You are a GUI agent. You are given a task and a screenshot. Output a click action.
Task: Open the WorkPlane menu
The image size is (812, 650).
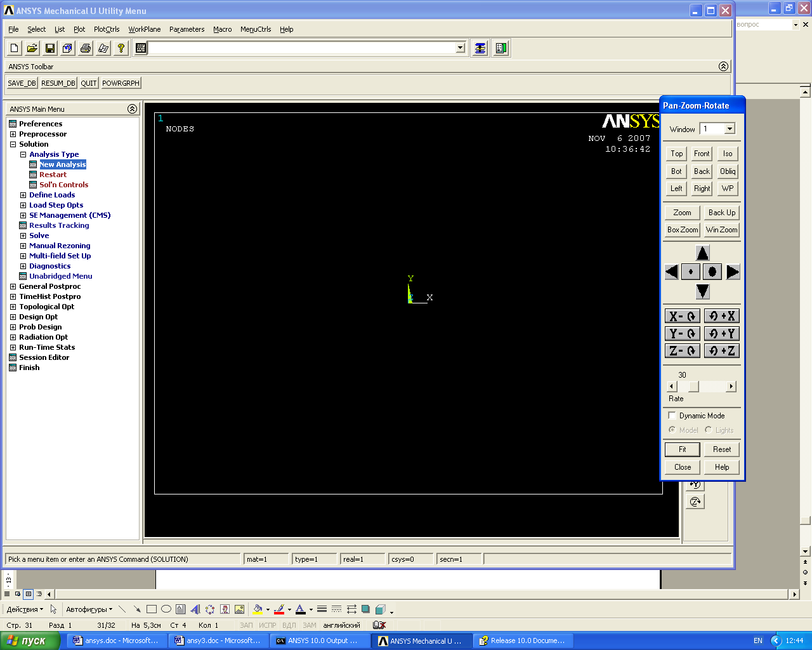pos(145,29)
